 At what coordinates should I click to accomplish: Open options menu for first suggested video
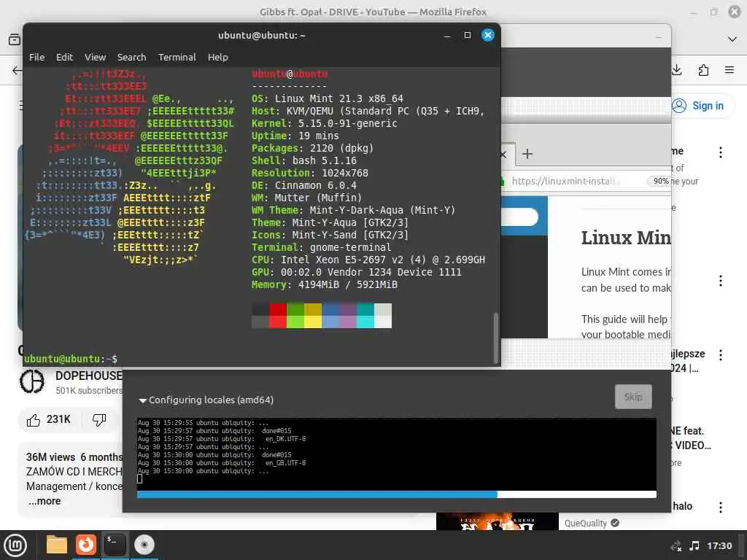tap(720, 152)
